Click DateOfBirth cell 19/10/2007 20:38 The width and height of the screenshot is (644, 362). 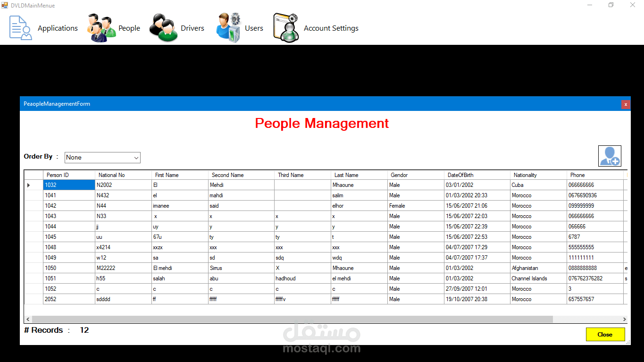pos(477,299)
